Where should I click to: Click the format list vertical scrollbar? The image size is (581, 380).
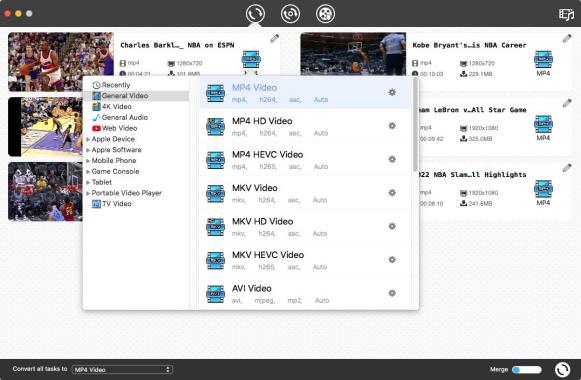coord(415,124)
